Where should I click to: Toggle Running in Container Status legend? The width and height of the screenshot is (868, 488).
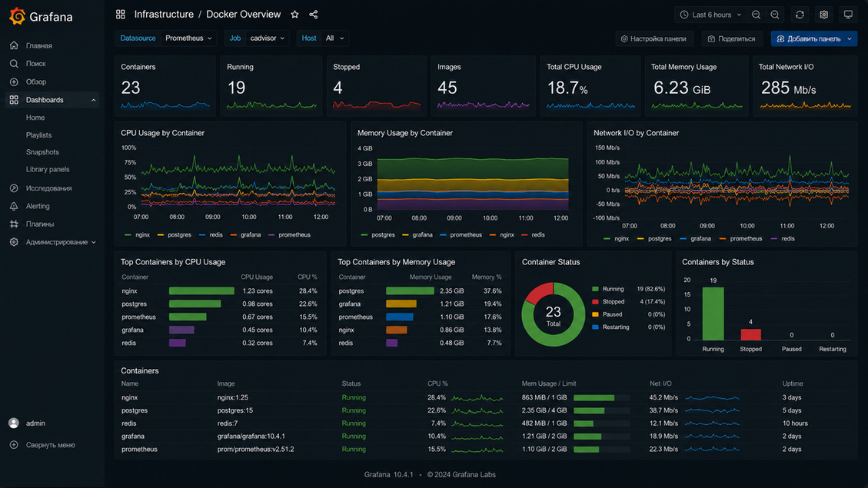click(608, 289)
